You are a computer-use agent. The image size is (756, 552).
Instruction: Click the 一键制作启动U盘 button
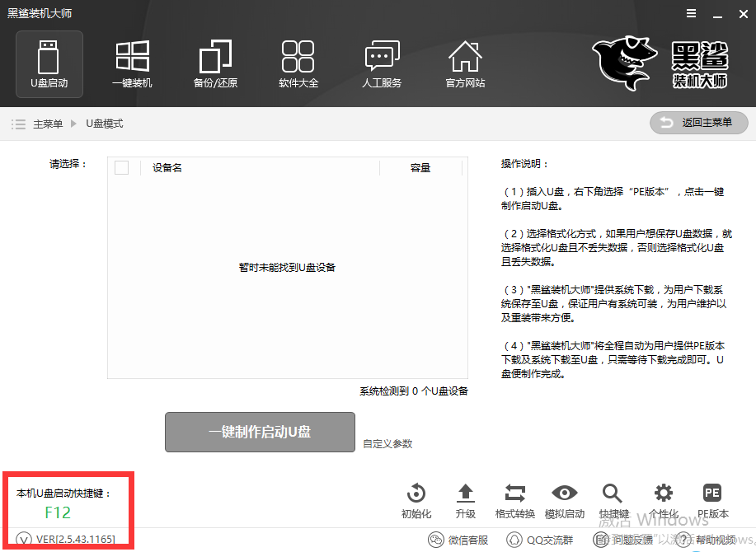coord(260,432)
